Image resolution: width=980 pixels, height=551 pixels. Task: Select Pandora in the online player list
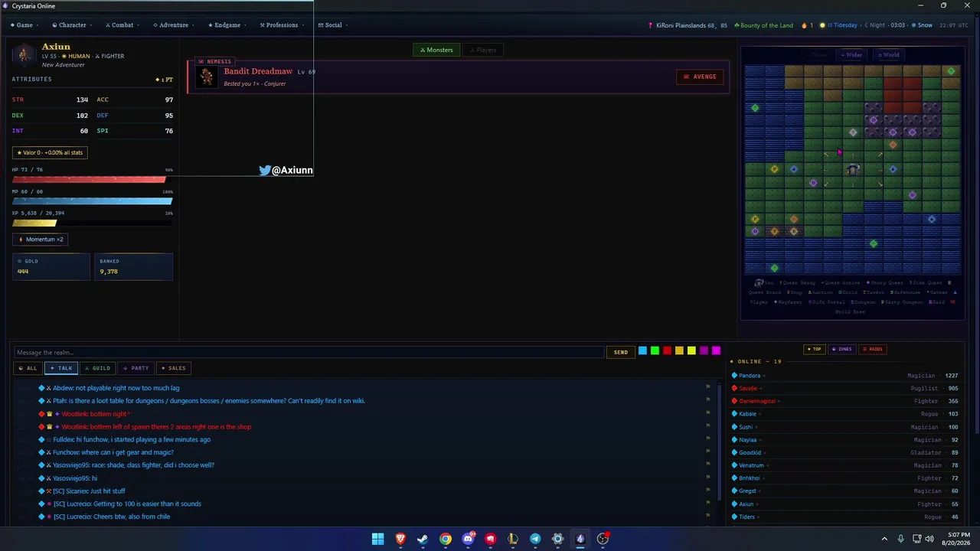click(x=750, y=376)
